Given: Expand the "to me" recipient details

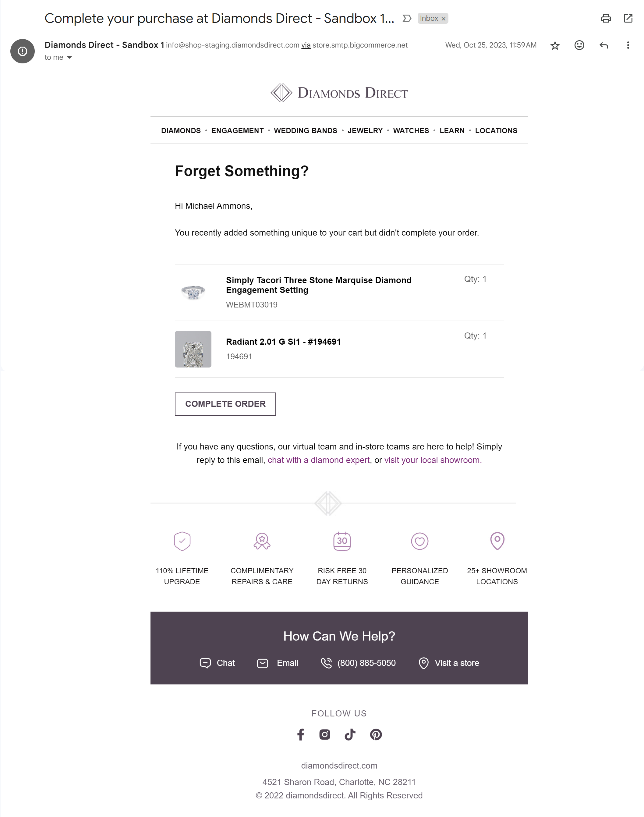Looking at the screenshot, I should (69, 58).
